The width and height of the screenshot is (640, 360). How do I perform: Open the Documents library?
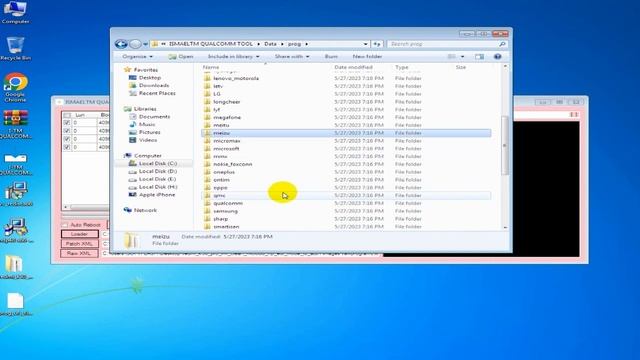click(x=154, y=116)
